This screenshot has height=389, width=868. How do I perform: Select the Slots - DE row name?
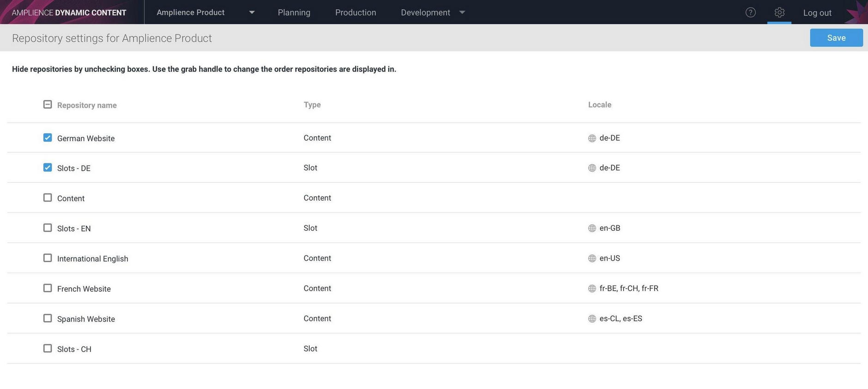pyautogui.click(x=74, y=168)
